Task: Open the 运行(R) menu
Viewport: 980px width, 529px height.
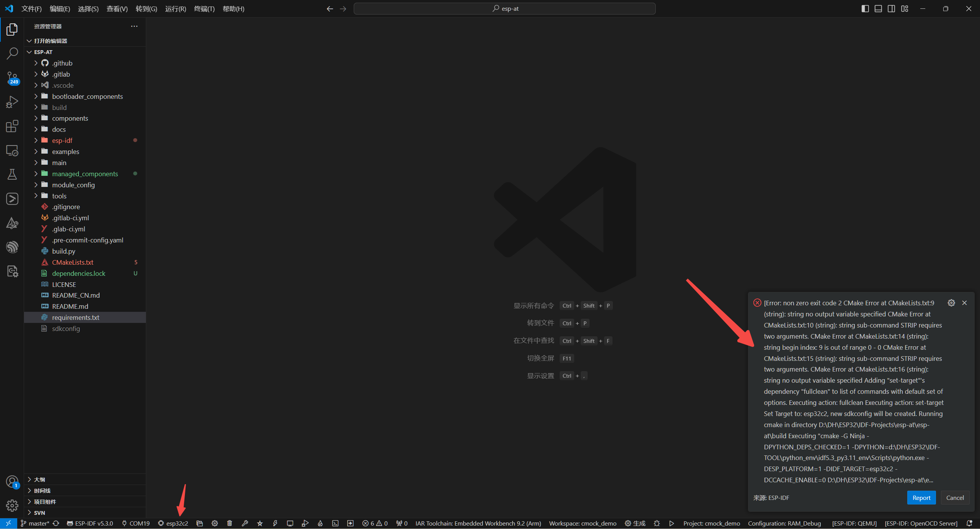Action: click(x=175, y=8)
